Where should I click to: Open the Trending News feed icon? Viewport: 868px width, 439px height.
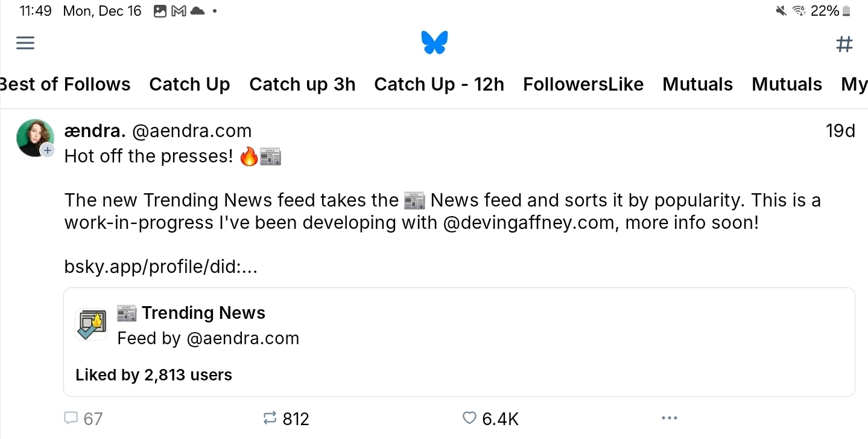(91, 325)
